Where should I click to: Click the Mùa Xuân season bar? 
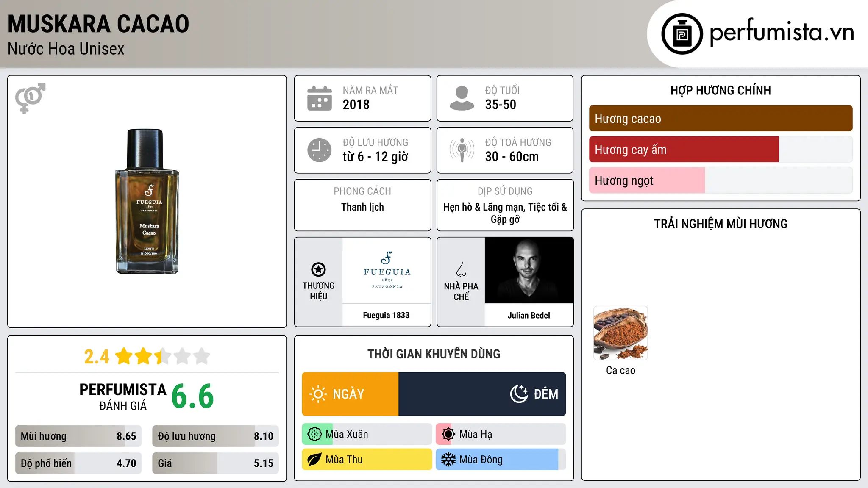pos(367,434)
